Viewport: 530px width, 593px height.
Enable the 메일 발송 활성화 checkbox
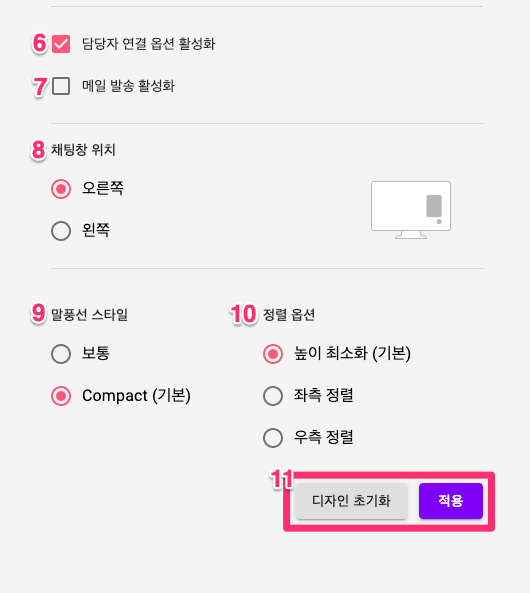point(61,86)
